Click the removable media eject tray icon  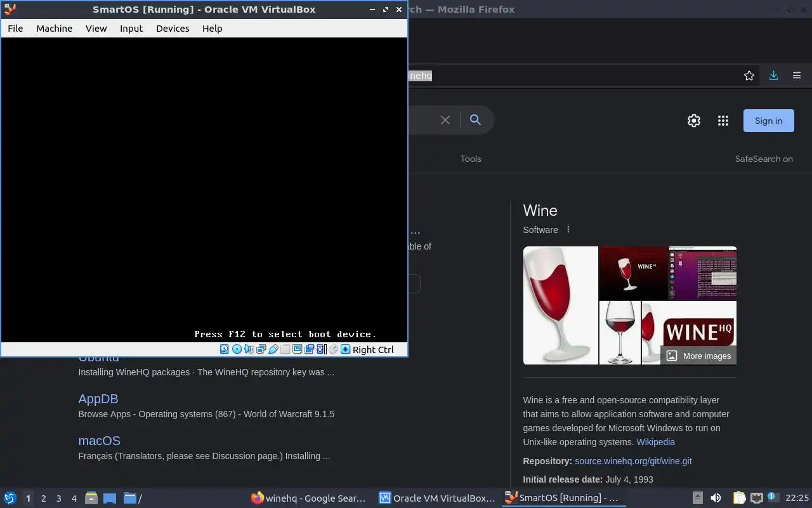(x=697, y=498)
